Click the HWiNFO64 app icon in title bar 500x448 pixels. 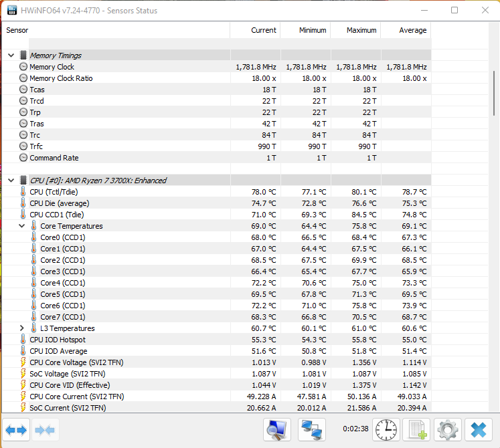coord(12,10)
